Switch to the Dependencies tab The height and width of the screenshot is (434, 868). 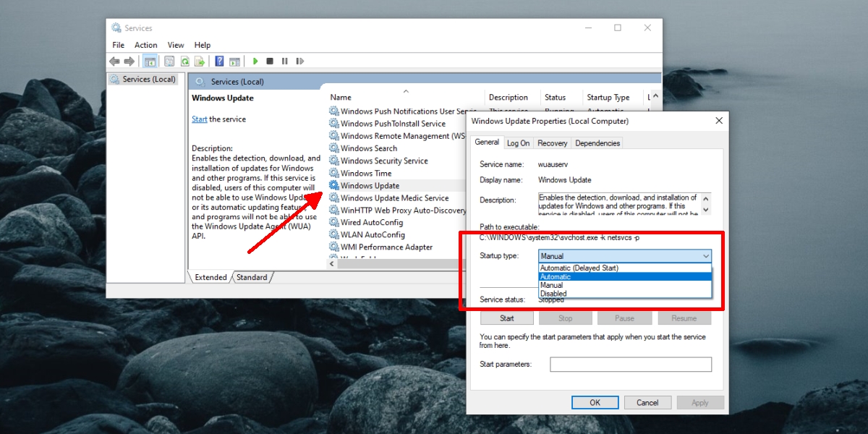[597, 143]
